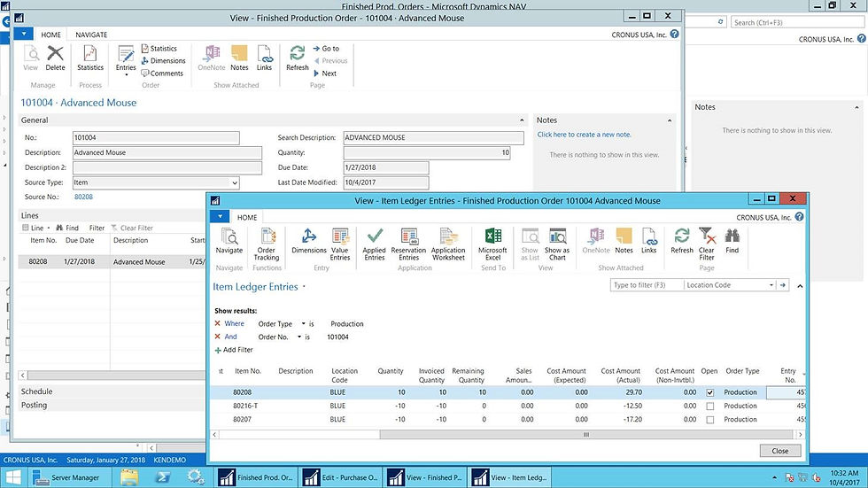868x488 pixels.
Task: Open the Entries menu in the Order group
Action: tap(126, 59)
